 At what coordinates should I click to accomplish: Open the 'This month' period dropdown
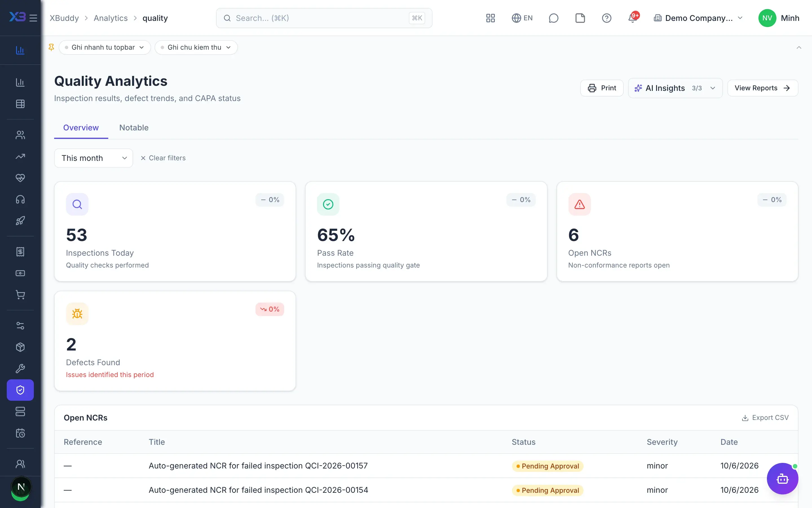94,158
